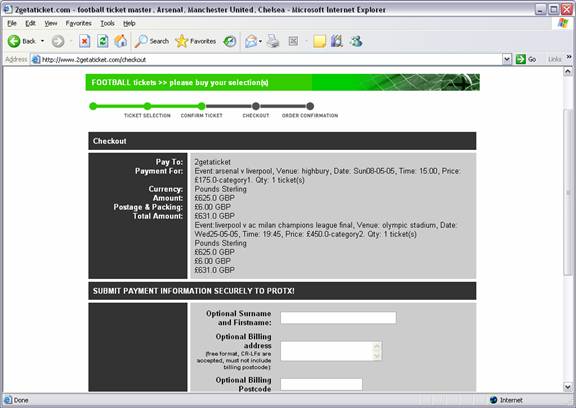Open Favorites star in the toolbar

tap(196, 41)
